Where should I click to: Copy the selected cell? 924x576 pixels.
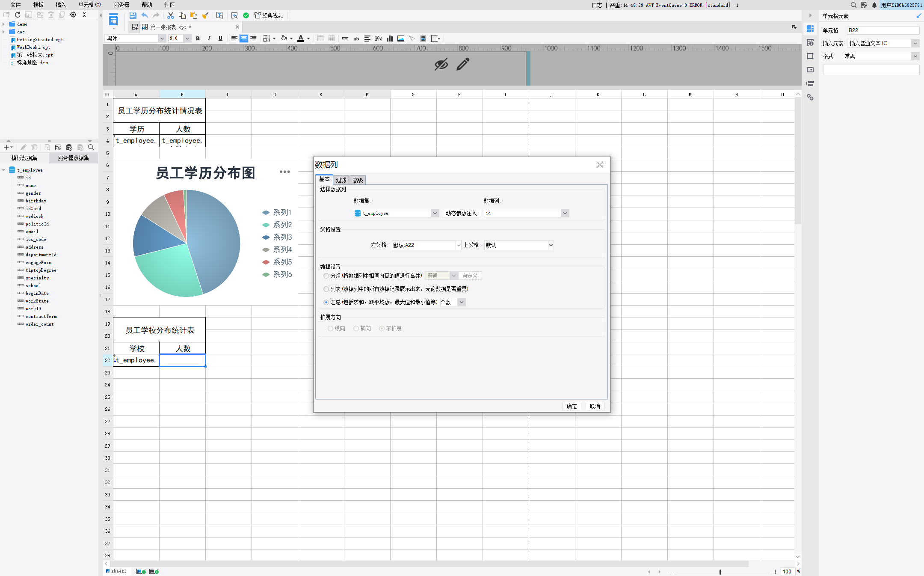[182, 15]
